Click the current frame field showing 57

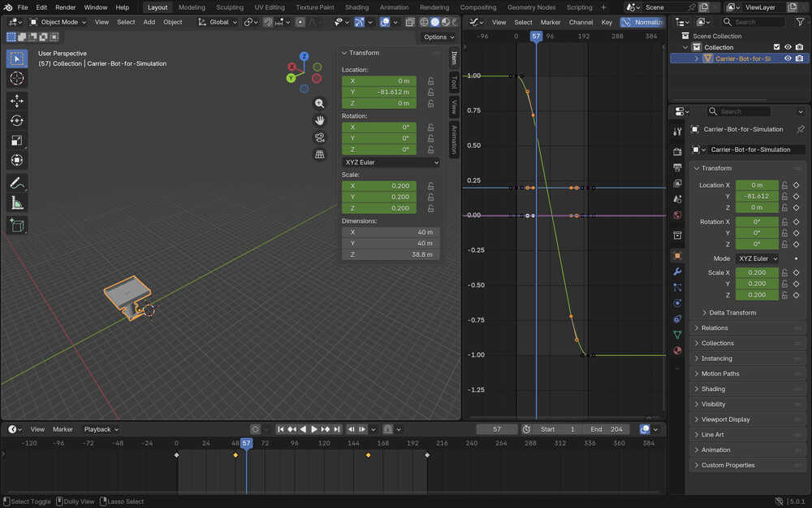[497, 429]
